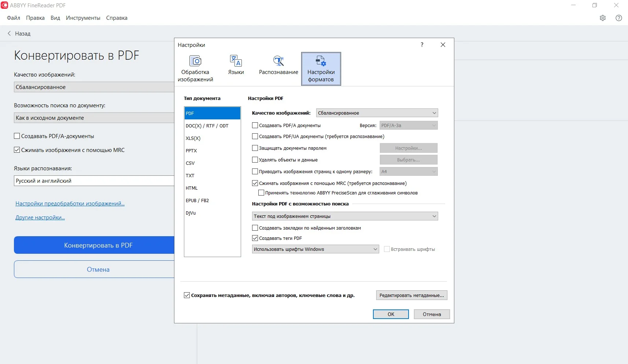Open Настройки предобработки изображений link

(70, 204)
